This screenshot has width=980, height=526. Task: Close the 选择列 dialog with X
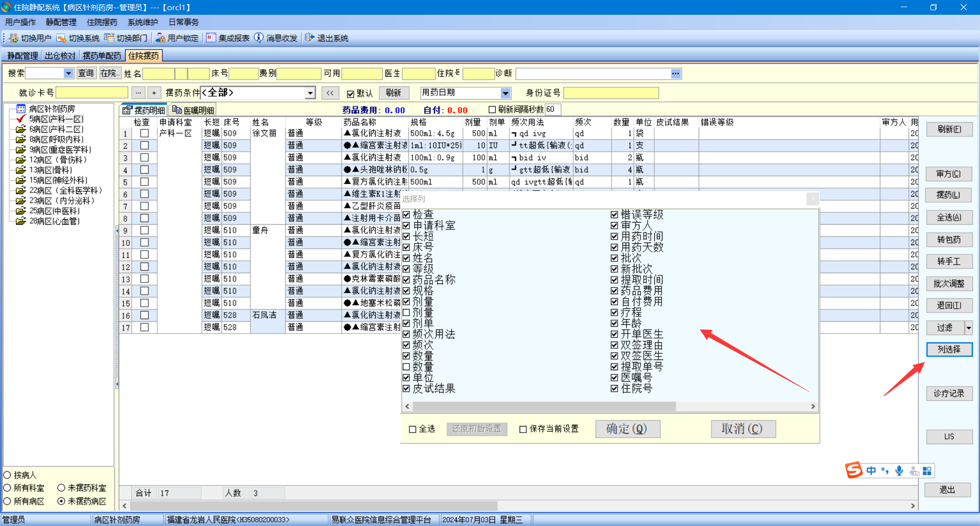[813, 199]
